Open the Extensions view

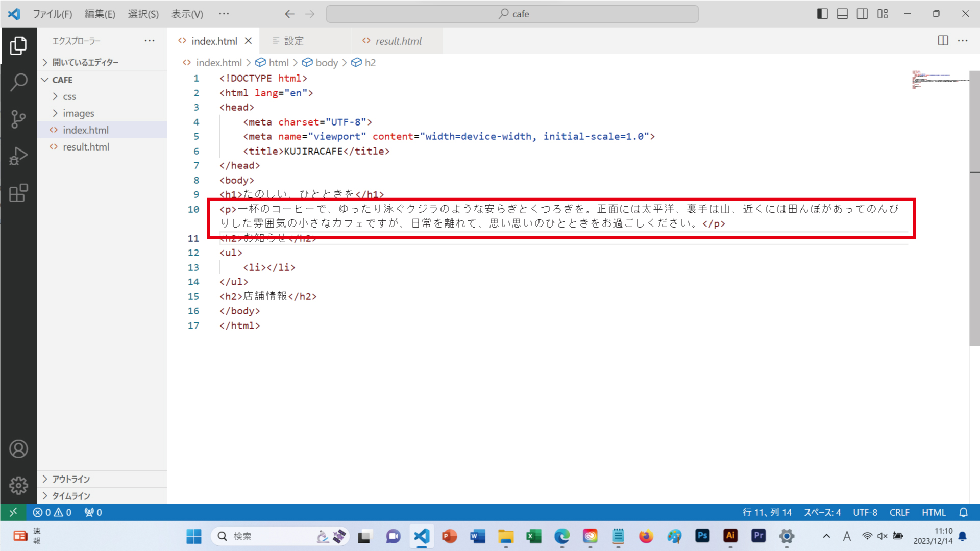(x=19, y=193)
